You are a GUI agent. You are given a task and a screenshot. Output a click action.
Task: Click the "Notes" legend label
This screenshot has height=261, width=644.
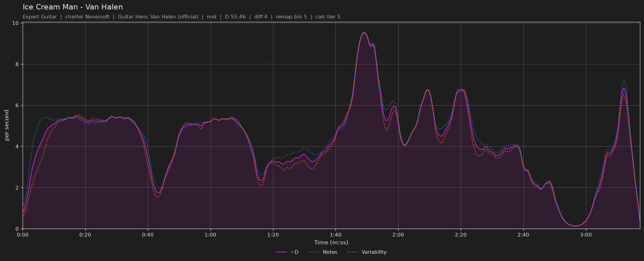[330, 252]
